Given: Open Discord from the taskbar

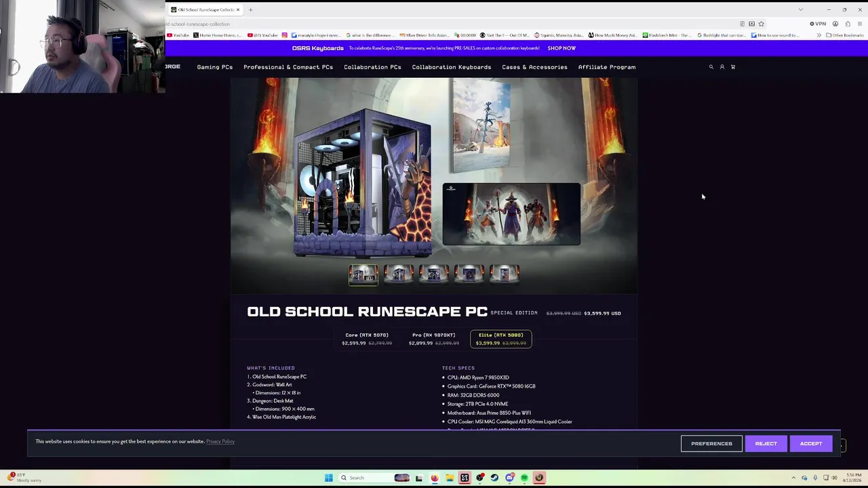Looking at the screenshot, I should tap(509, 478).
